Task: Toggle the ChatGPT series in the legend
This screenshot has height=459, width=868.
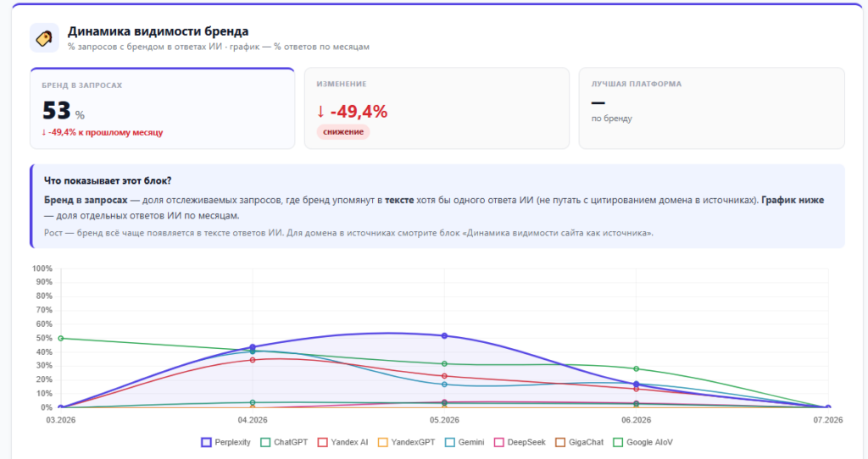Action: [284, 442]
